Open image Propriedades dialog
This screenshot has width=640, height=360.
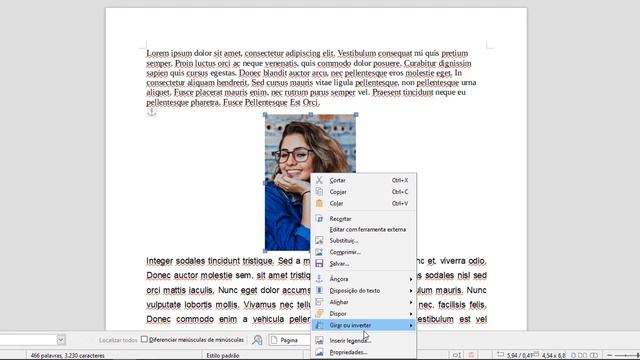point(363,352)
